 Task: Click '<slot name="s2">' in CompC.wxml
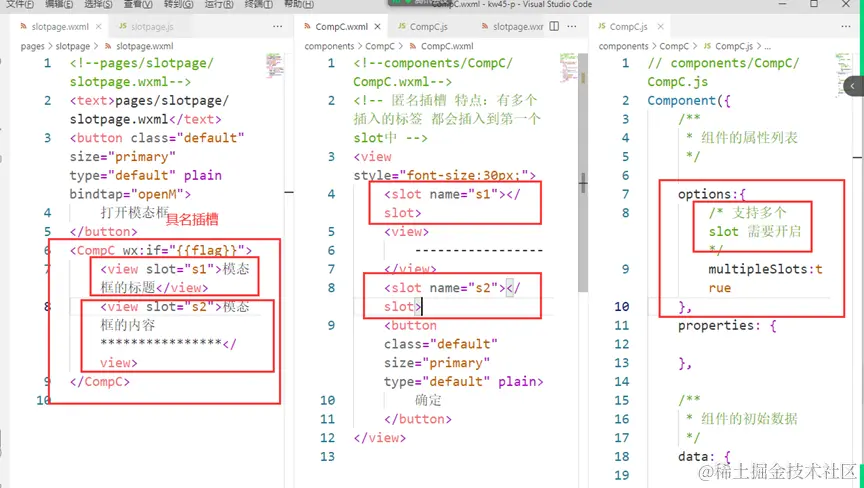click(x=445, y=288)
